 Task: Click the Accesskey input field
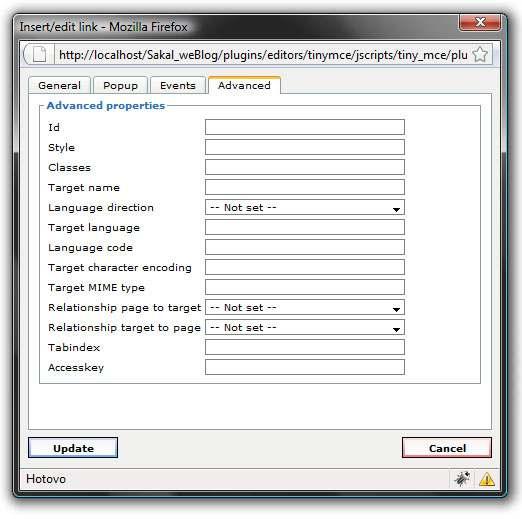(305, 367)
